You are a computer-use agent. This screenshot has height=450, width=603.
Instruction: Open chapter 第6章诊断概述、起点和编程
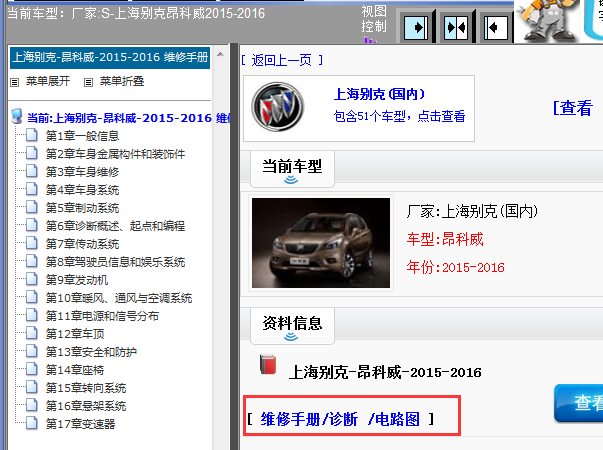point(115,226)
